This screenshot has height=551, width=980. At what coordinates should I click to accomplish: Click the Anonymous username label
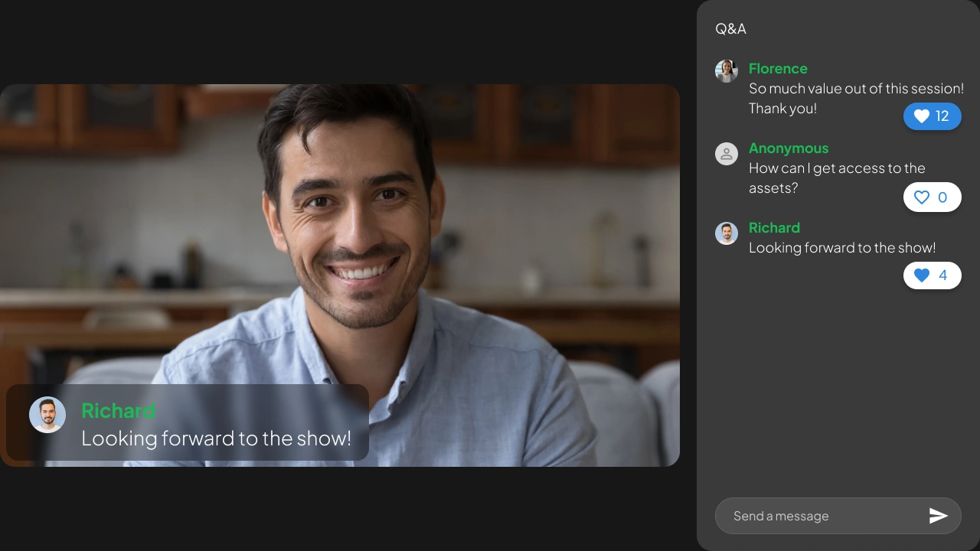click(x=789, y=148)
